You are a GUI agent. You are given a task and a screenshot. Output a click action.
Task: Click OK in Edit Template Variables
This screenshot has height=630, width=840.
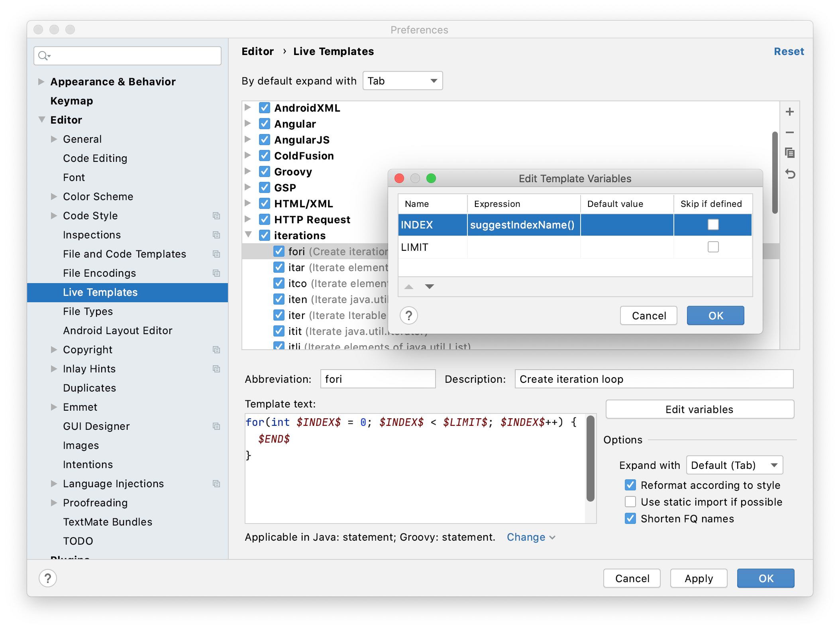(x=714, y=315)
